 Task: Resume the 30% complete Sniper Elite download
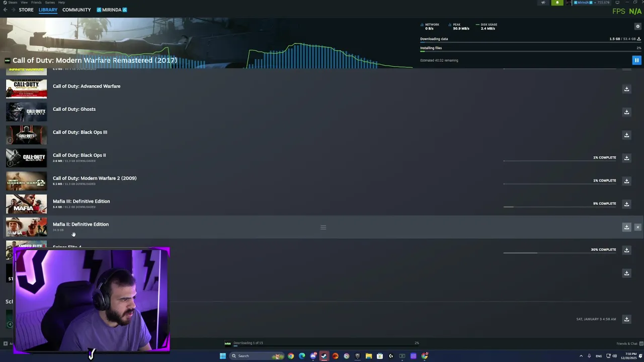626,250
